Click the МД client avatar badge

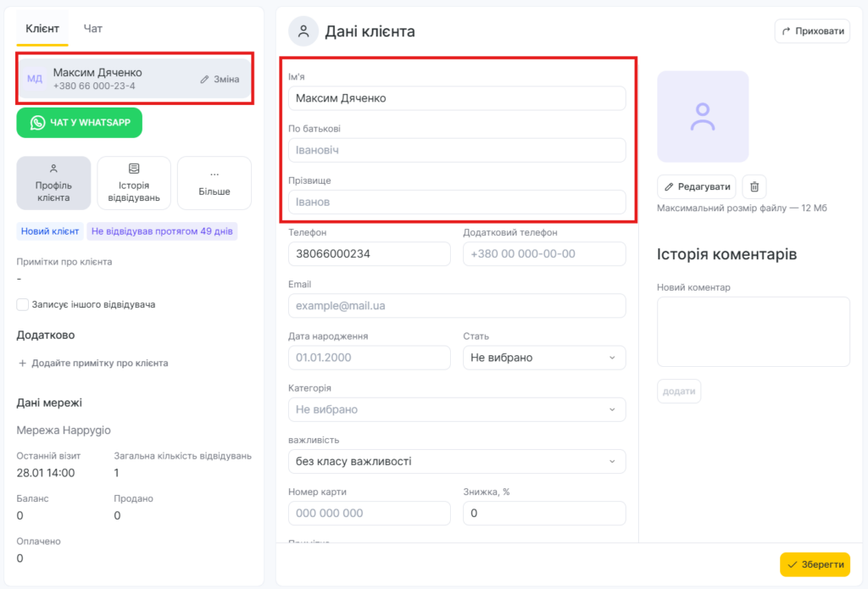pos(35,79)
